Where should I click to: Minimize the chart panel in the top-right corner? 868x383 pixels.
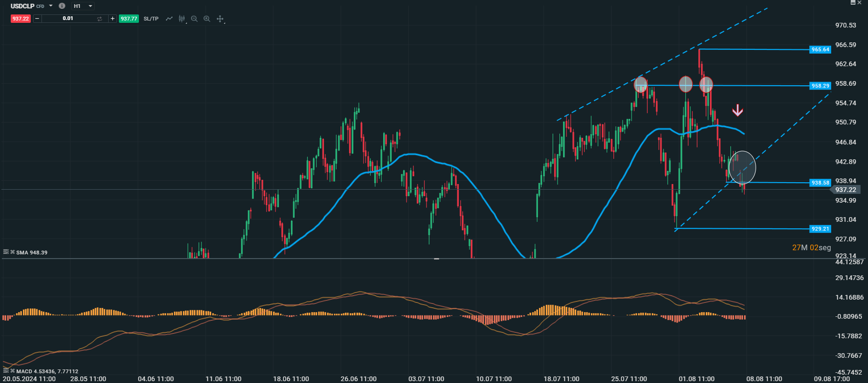pyautogui.click(x=853, y=3)
